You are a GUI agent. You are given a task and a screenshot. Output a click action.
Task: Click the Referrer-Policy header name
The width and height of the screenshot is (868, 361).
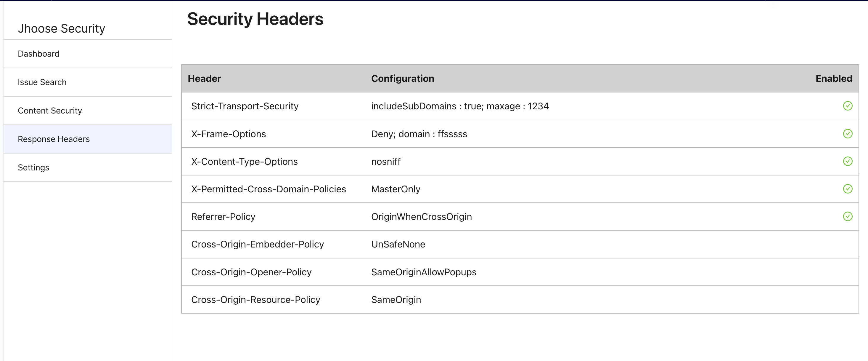[223, 217]
